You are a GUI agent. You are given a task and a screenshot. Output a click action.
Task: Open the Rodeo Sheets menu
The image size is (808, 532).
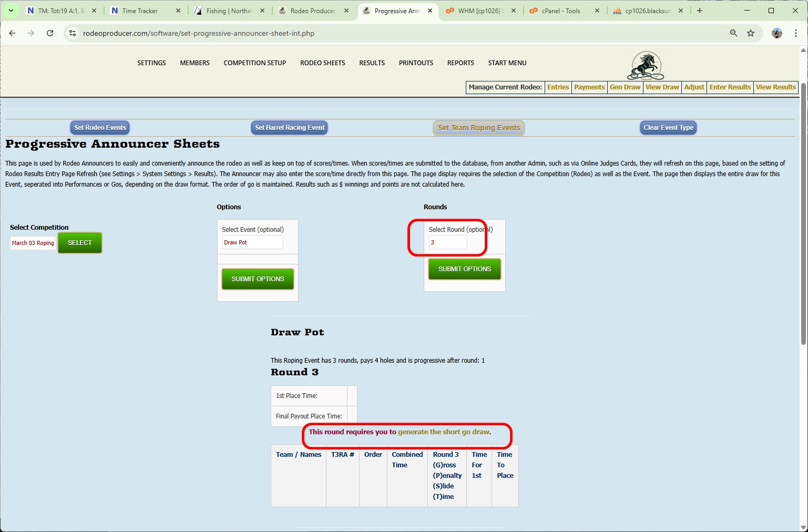(x=322, y=63)
